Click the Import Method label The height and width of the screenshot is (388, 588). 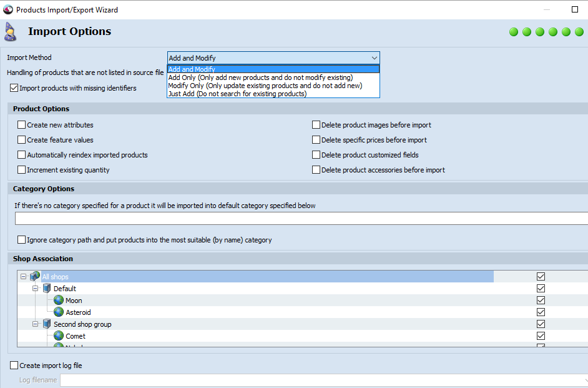[x=29, y=57]
